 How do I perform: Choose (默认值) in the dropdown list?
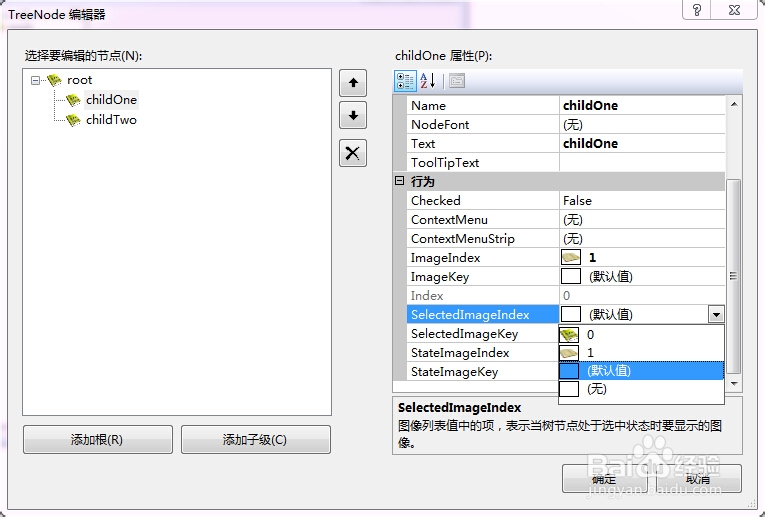tap(641, 371)
